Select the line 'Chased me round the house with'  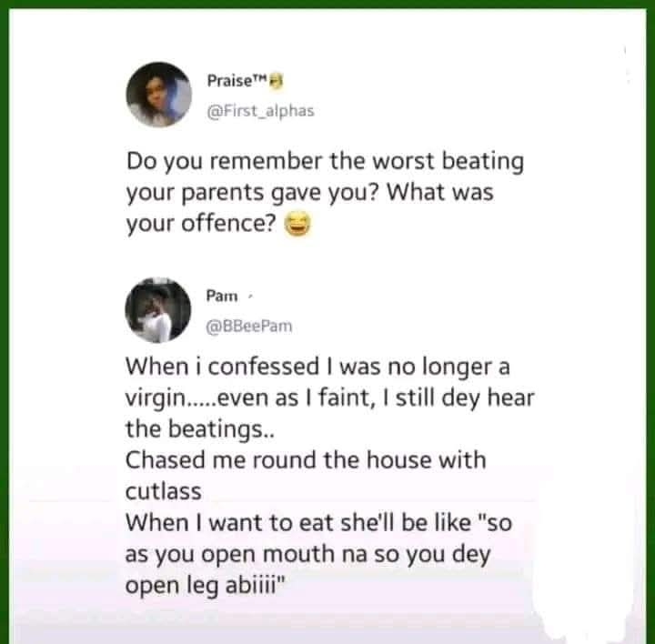(306, 460)
